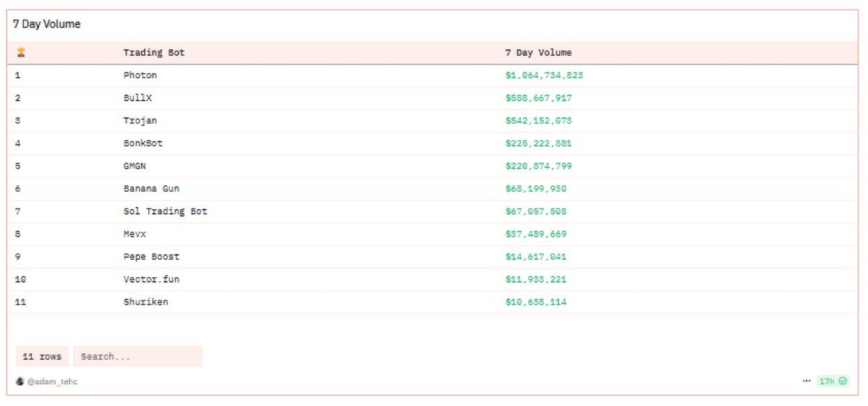The width and height of the screenshot is (868, 406).
Task: Click rank number 8 in Mevx row
Action: point(17,234)
